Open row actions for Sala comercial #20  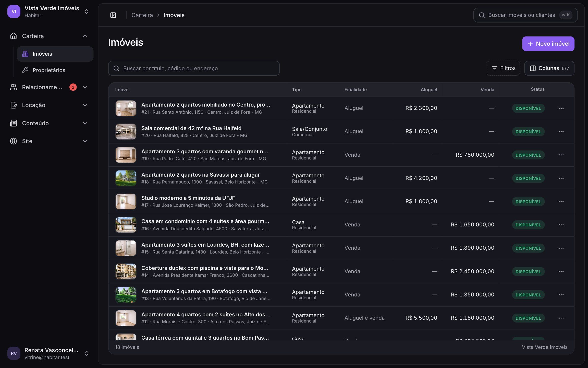[561, 132]
